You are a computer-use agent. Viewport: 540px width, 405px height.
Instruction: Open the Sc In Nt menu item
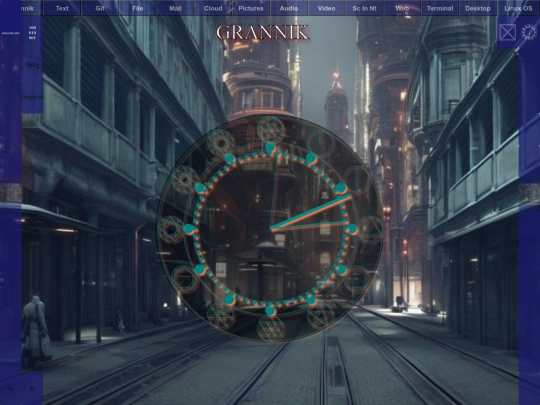364,8
